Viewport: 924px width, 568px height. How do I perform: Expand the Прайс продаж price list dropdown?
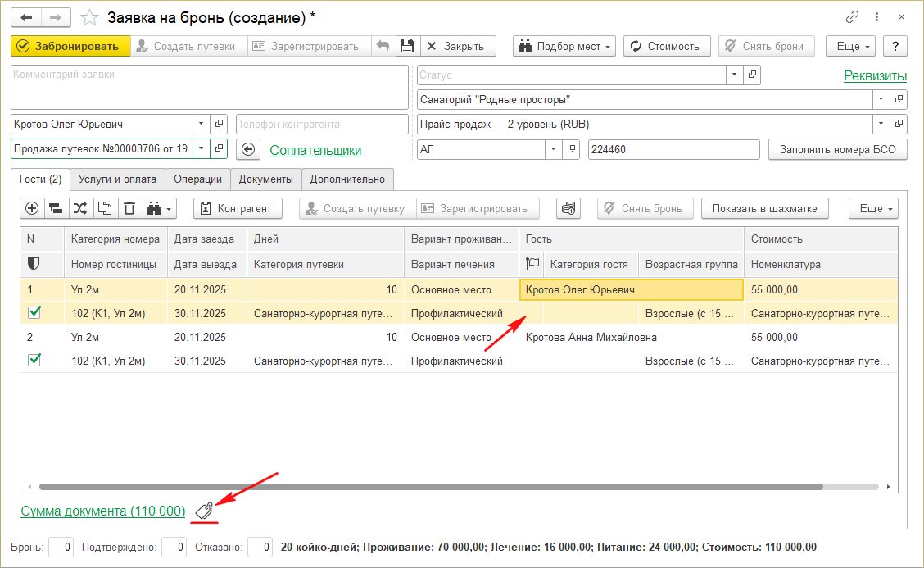pos(881,125)
